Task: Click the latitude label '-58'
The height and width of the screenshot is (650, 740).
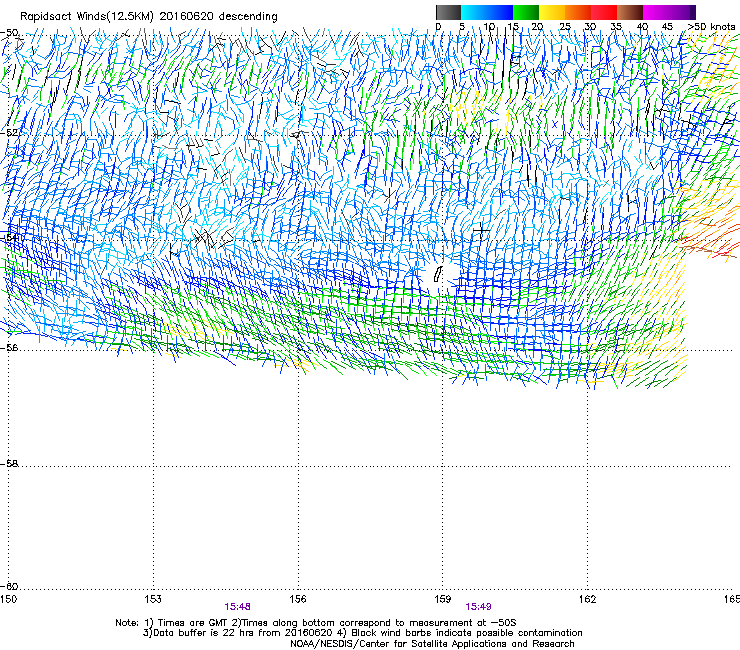Action: (9, 464)
